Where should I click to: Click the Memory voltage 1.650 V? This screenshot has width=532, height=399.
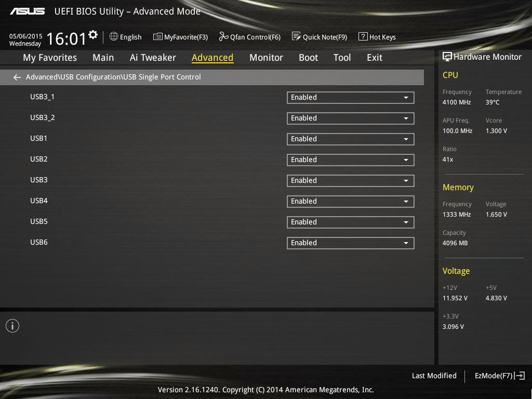coord(496,215)
